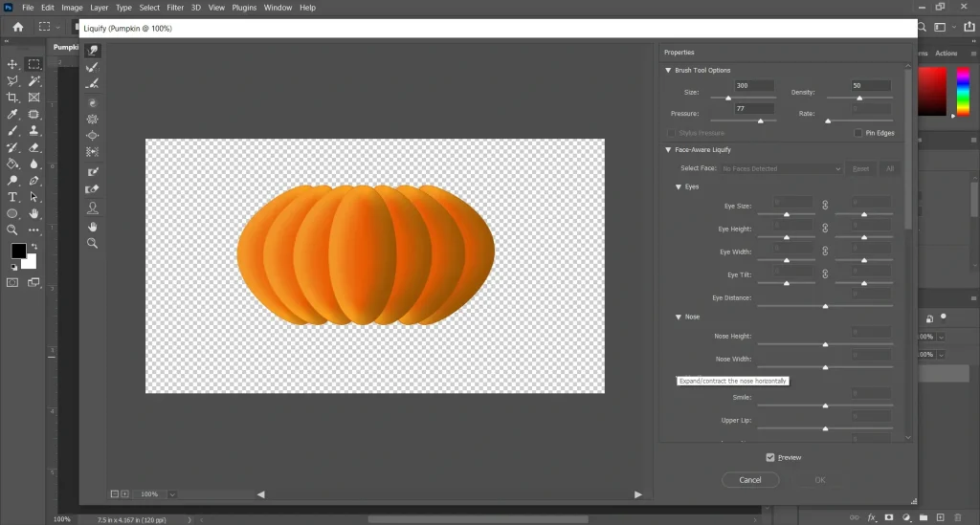The image size is (980, 525).
Task: Collapse the Face-Aware Liquify section
Action: pos(668,150)
